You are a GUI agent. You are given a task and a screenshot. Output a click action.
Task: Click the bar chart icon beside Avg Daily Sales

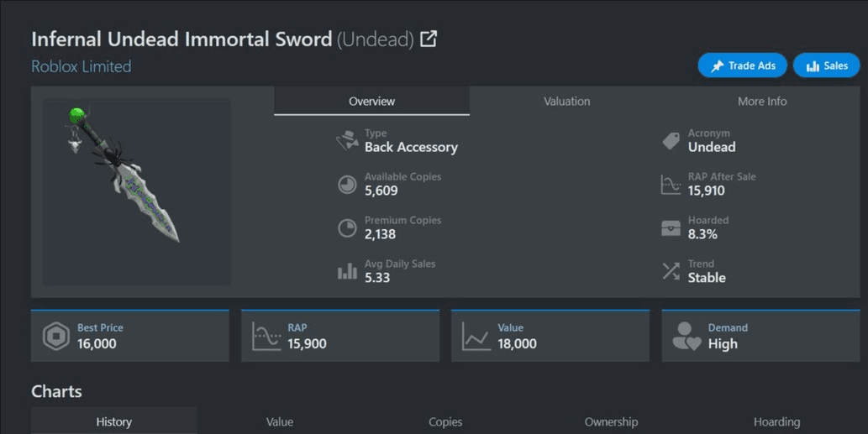347,271
